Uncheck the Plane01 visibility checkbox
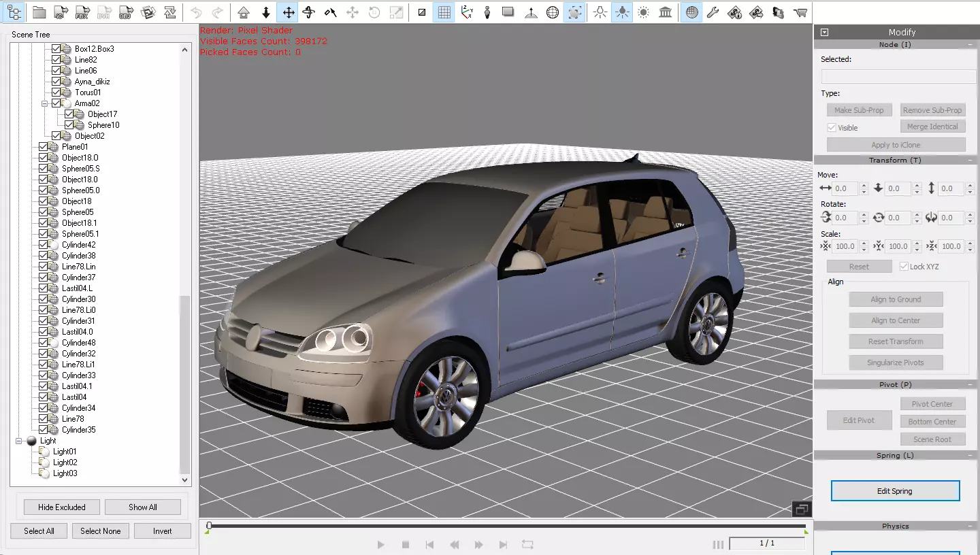Image resolution: width=980 pixels, height=555 pixels. [x=44, y=147]
